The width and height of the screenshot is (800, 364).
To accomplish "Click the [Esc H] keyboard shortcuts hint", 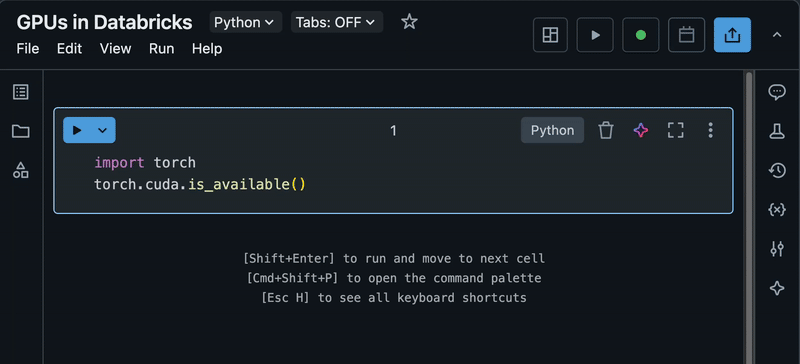I will pyautogui.click(x=394, y=298).
